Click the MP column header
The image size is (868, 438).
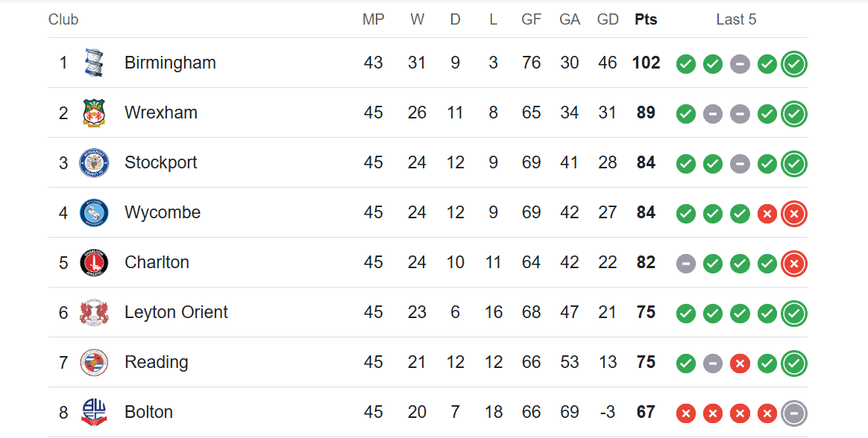(x=374, y=19)
